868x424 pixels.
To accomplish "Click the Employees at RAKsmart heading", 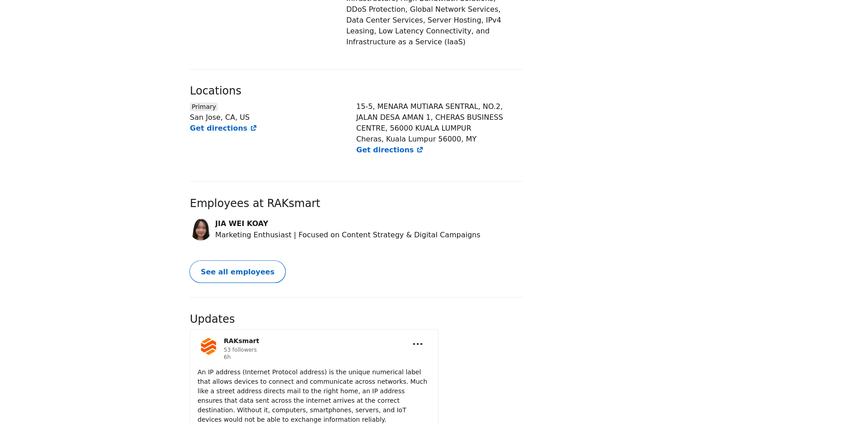I will (255, 203).
